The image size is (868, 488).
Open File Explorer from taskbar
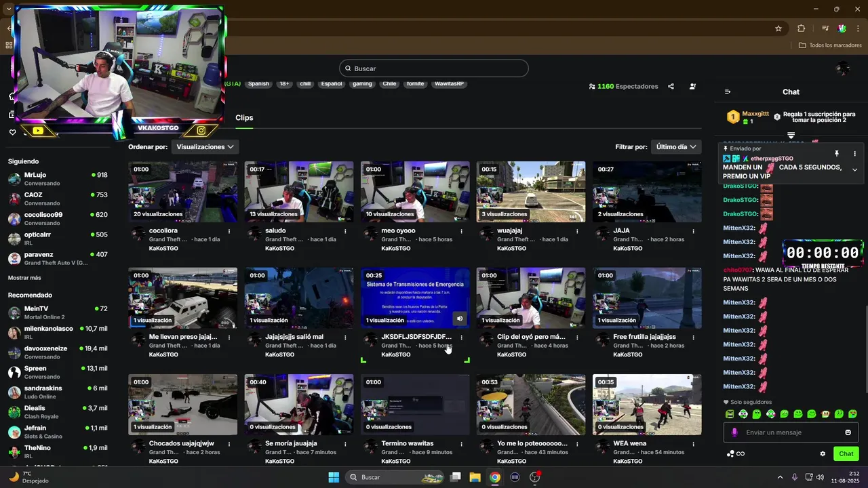(475, 477)
